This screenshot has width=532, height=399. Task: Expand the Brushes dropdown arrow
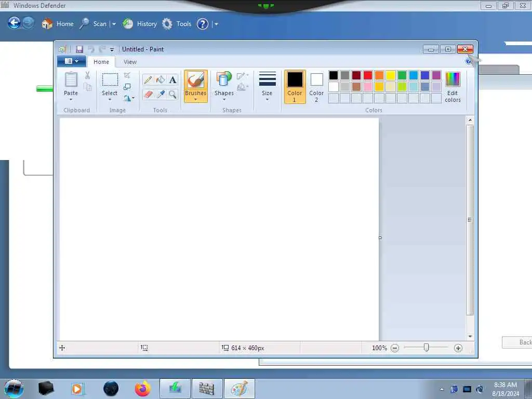[x=196, y=99]
